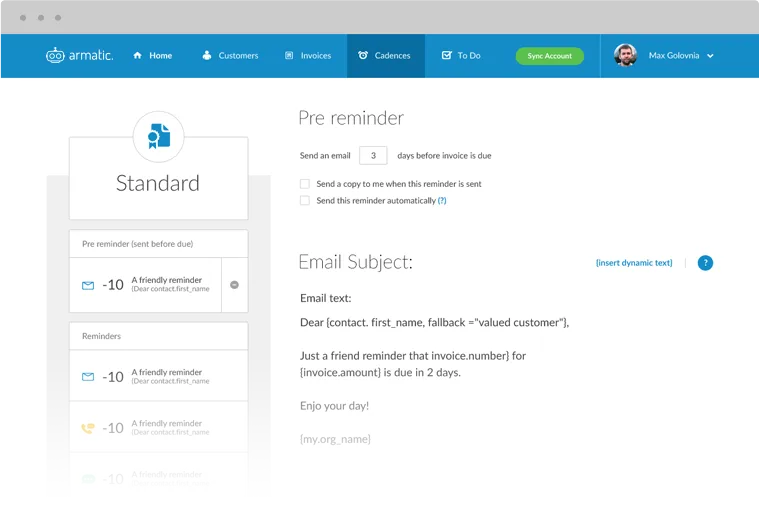Open the automatic reminder (?) help link

442,200
